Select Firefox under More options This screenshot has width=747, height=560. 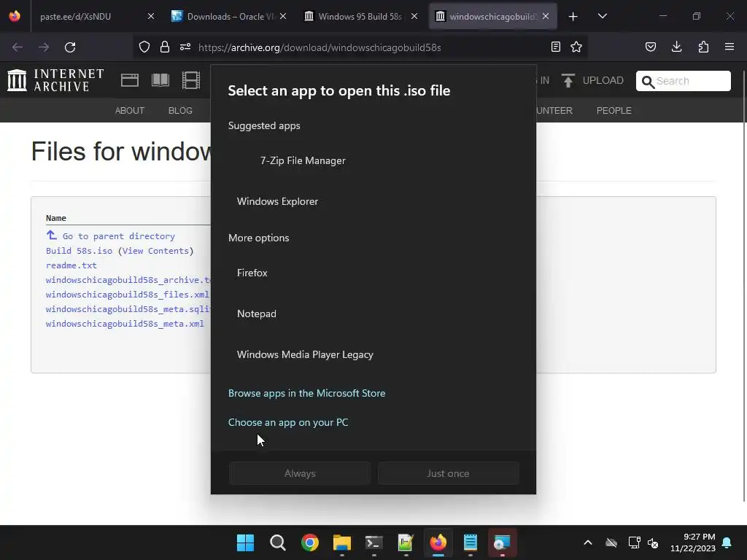click(373, 273)
